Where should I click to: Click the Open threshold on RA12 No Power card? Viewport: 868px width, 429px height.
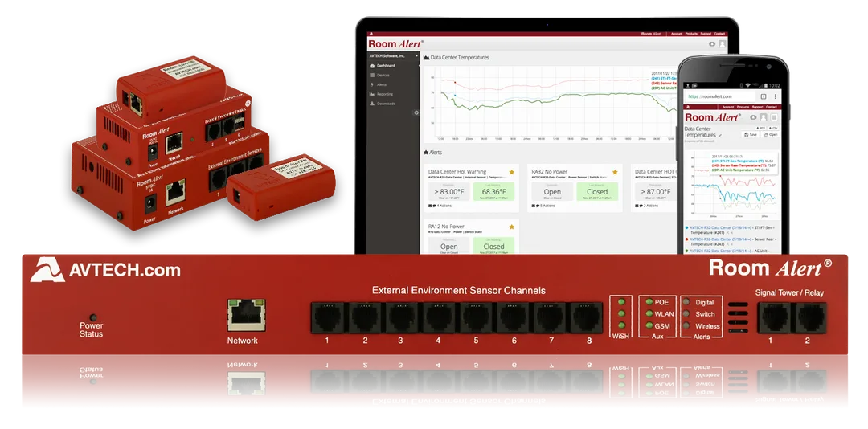[449, 246]
